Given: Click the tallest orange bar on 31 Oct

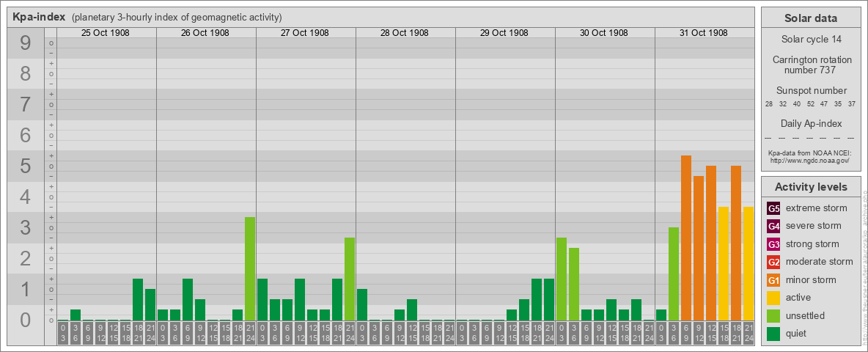Looking at the screenshot, I should point(686,238).
